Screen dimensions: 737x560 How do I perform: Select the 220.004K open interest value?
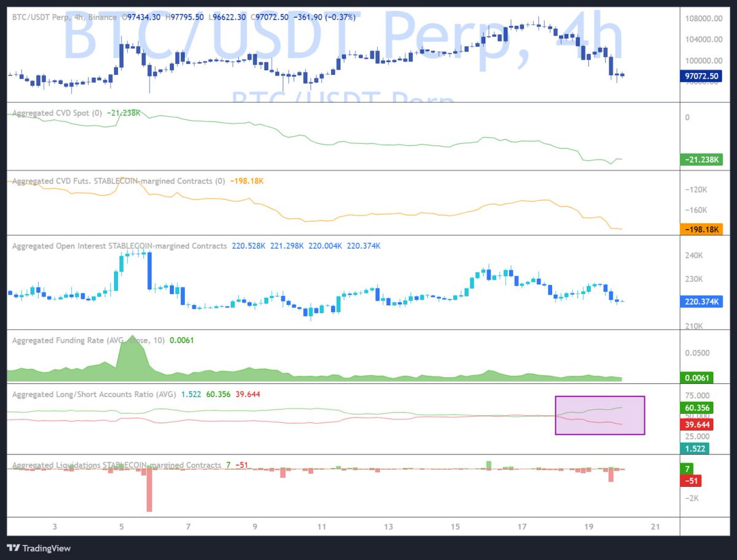(x=326, y=246)
